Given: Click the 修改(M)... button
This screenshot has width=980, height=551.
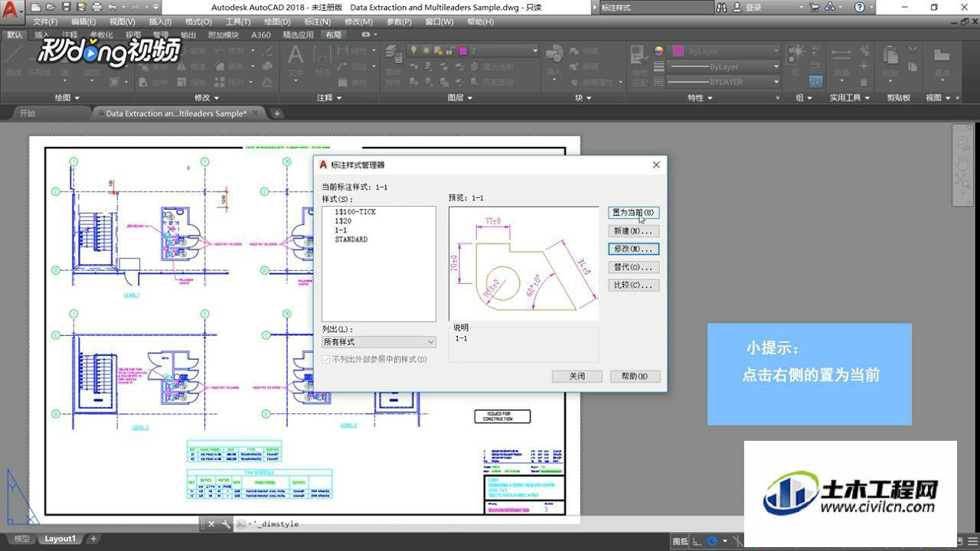Looking at the screenshot, I should [633, 249].
